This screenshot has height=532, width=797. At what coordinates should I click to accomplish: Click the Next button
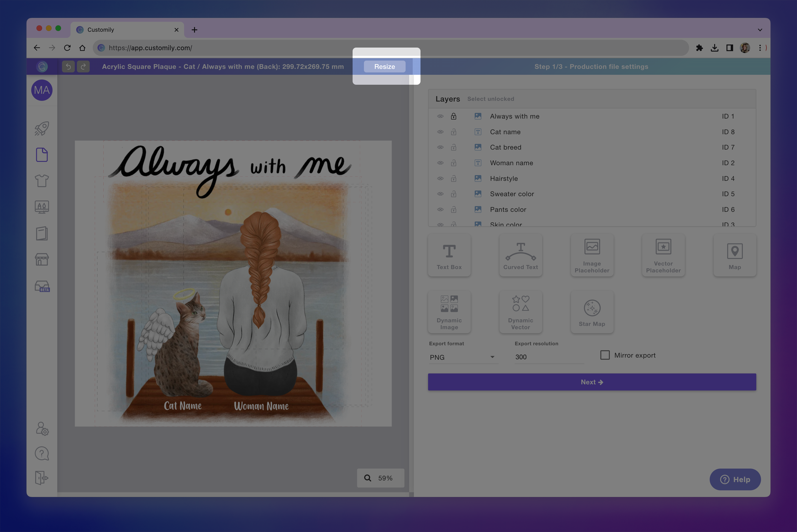592,382
